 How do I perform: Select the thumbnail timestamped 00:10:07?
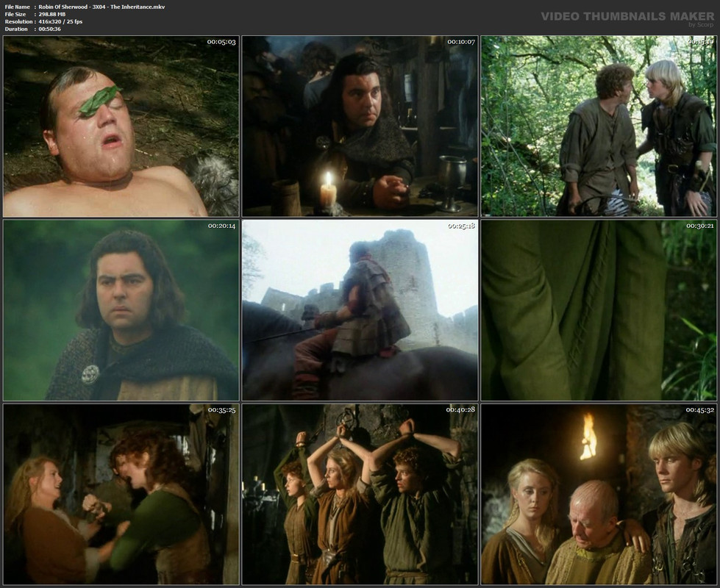point(360,126)
